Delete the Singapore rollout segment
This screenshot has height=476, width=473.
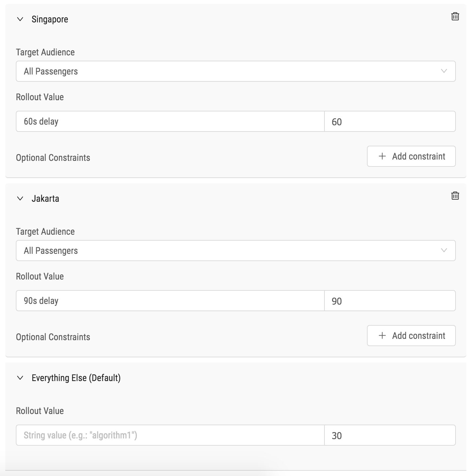455,16
